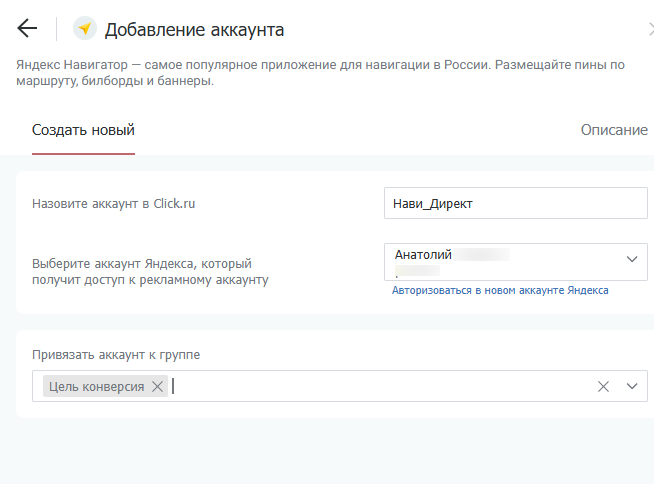Screen dimensions: 654x484
Task: Select the 'Анатолий' Yandex account field
Action: pos(516,262)
